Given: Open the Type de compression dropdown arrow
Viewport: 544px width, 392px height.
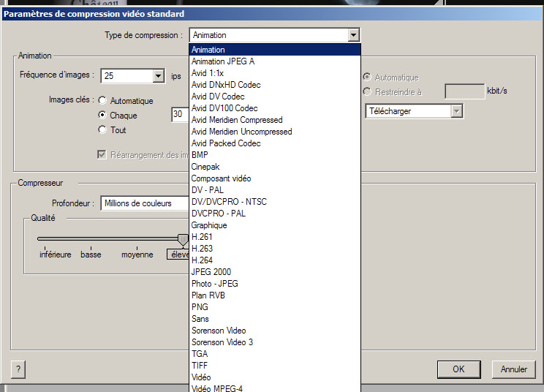Looking at the screenshot, I should [353, 35].
